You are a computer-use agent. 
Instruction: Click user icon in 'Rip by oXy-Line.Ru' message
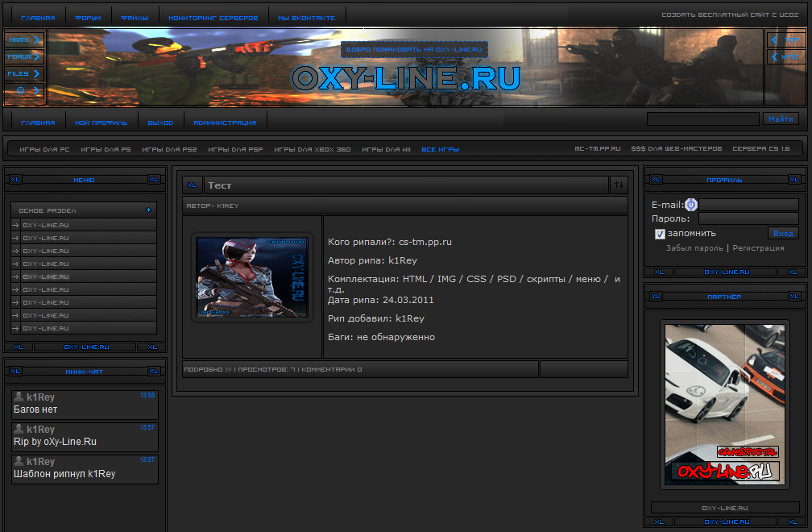[19, 429]
